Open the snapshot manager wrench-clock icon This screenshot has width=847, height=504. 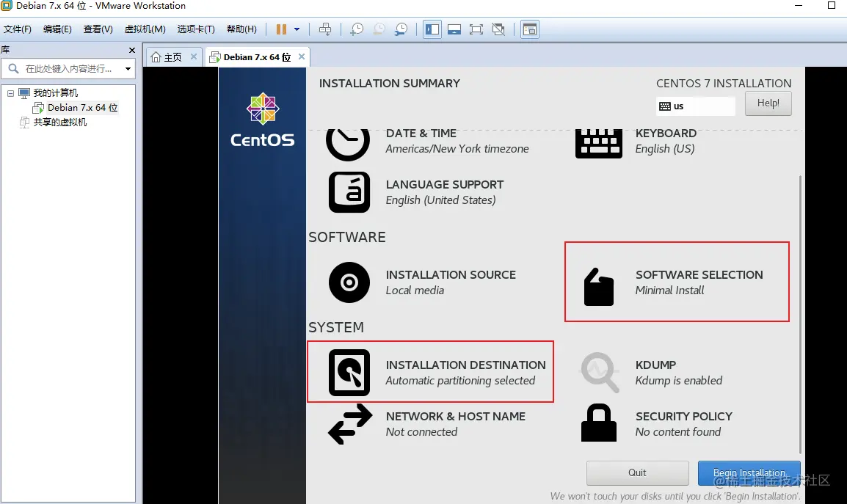click(x=401, y=29)
